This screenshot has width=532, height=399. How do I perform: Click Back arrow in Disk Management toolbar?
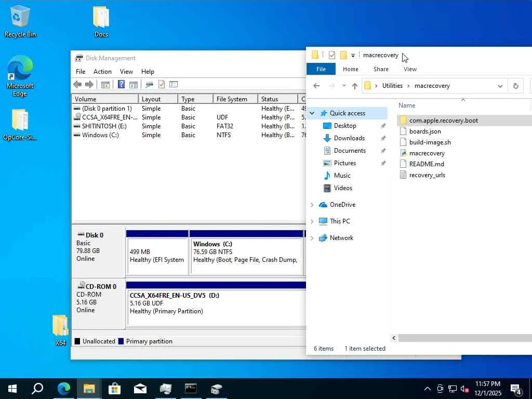(x=77, y=85)
